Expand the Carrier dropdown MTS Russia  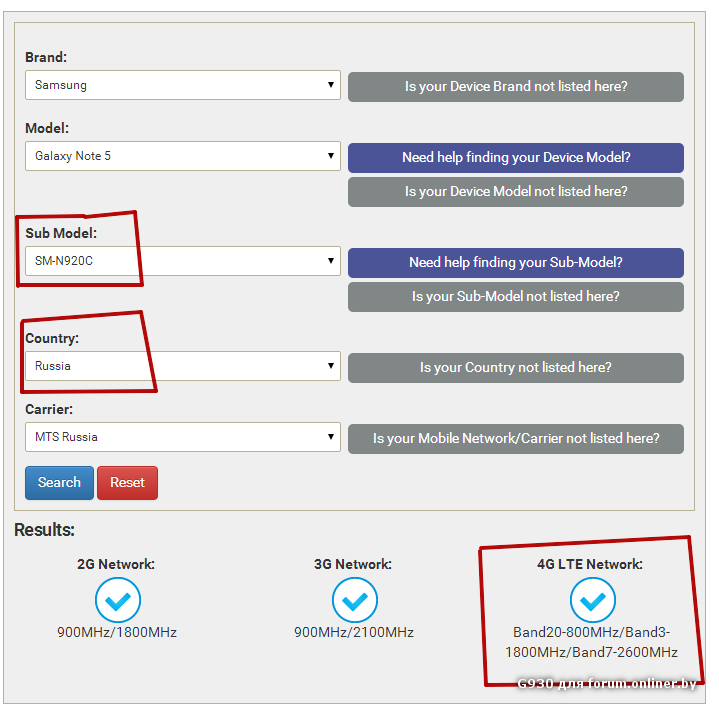[x=183, y=437]
